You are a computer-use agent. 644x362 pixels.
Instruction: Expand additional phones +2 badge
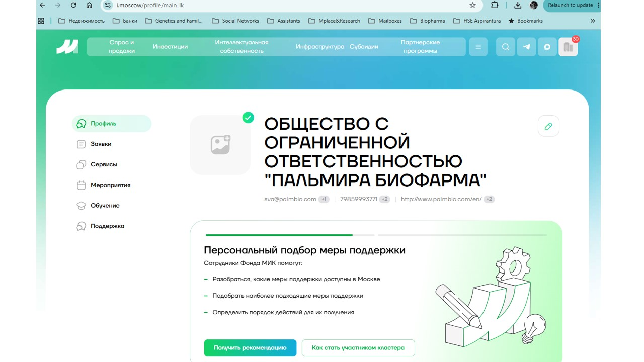(x=385, y=199)
